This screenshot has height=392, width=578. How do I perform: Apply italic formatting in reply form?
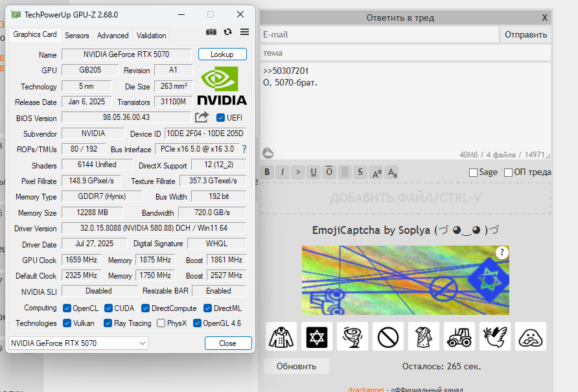(283, 172)
